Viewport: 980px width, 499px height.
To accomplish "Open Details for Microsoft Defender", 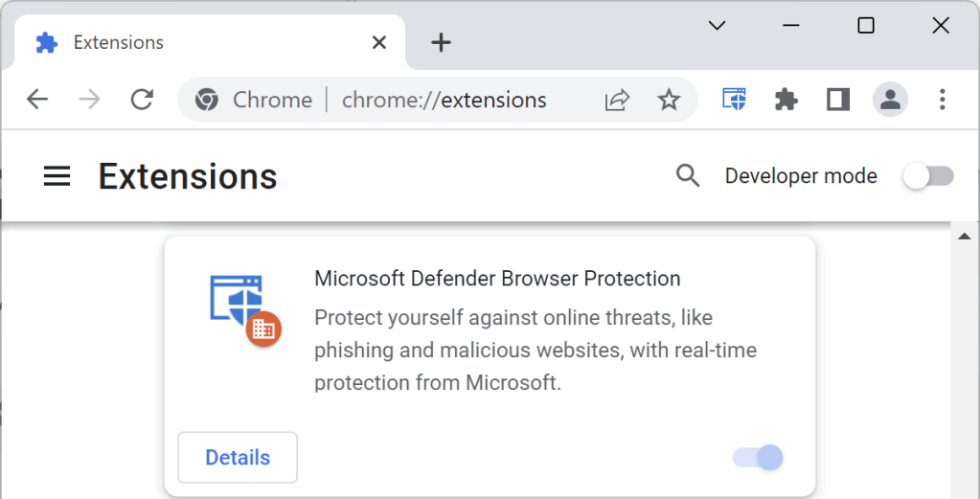I will coord(238,458).
